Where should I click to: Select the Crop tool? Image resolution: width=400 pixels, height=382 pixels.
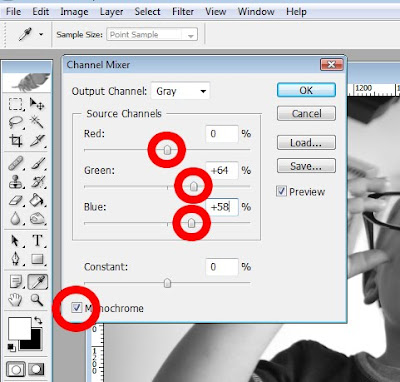pyautogui.click(x=16, y=140)
